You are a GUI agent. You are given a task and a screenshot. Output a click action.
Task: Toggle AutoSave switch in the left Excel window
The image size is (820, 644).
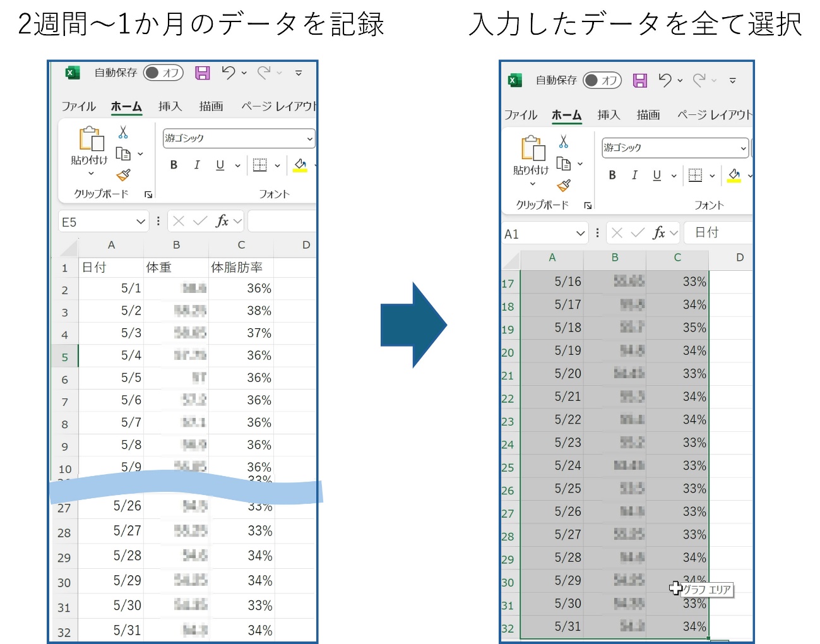(x=163, y=73)
